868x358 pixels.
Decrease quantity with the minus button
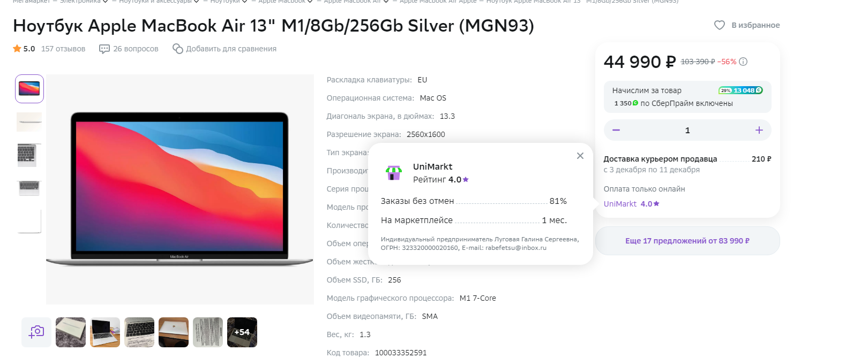(616, 130)
